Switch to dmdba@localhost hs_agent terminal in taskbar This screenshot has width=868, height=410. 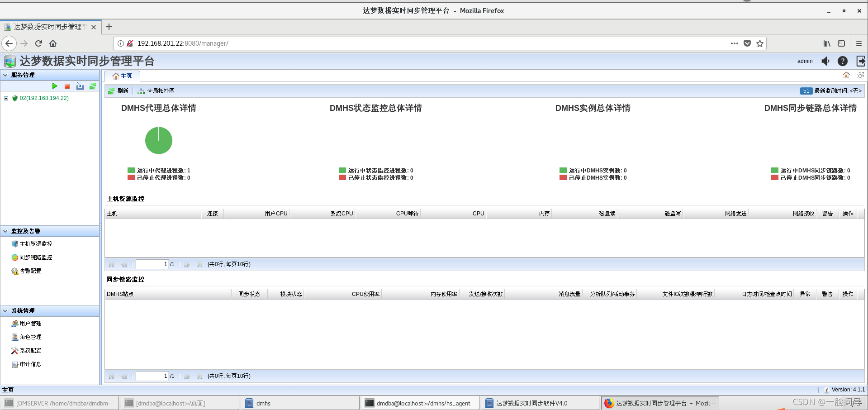(x=420, y=403)
